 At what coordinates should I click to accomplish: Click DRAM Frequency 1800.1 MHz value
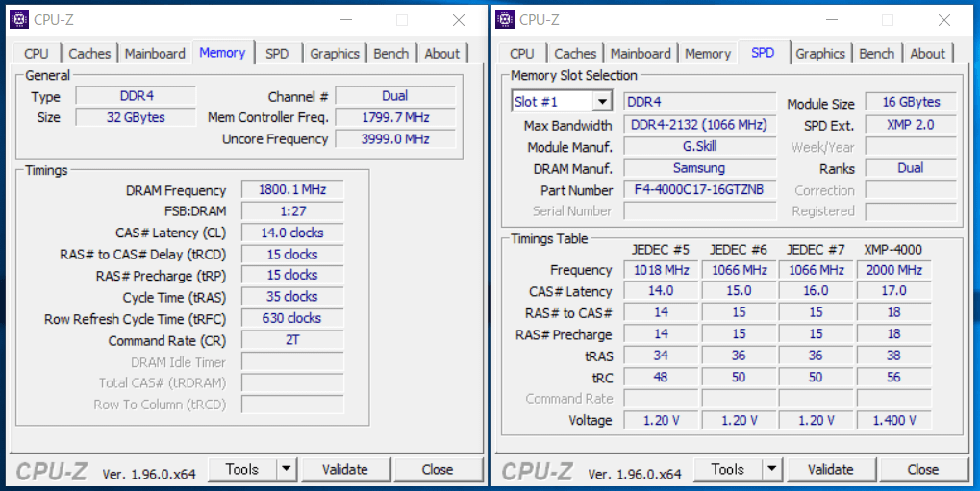coord(292,190)
